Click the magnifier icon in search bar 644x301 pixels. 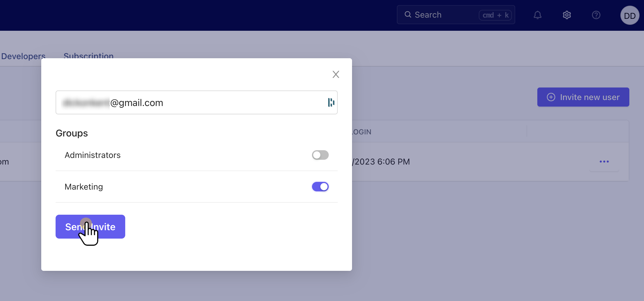pyautogui.click(x=408, y=15)
